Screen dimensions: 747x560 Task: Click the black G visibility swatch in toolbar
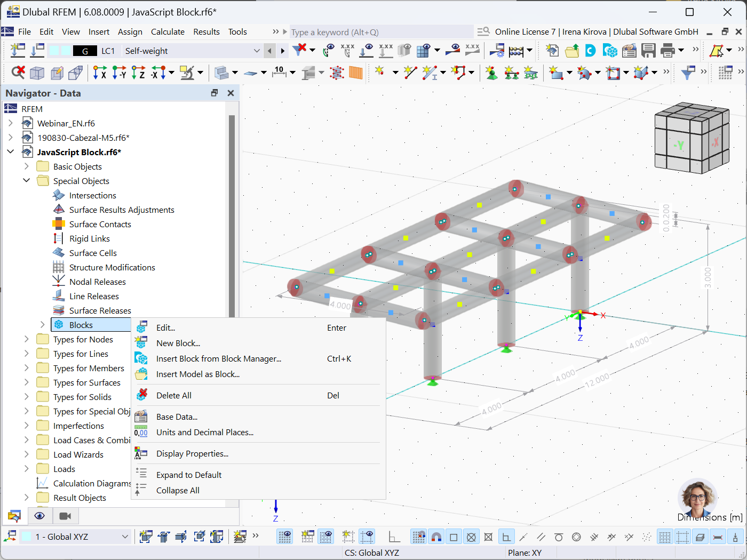point(84,51)
